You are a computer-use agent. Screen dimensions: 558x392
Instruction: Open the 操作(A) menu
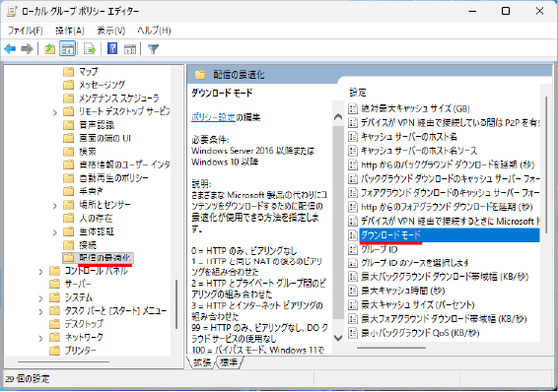point(70,31)
